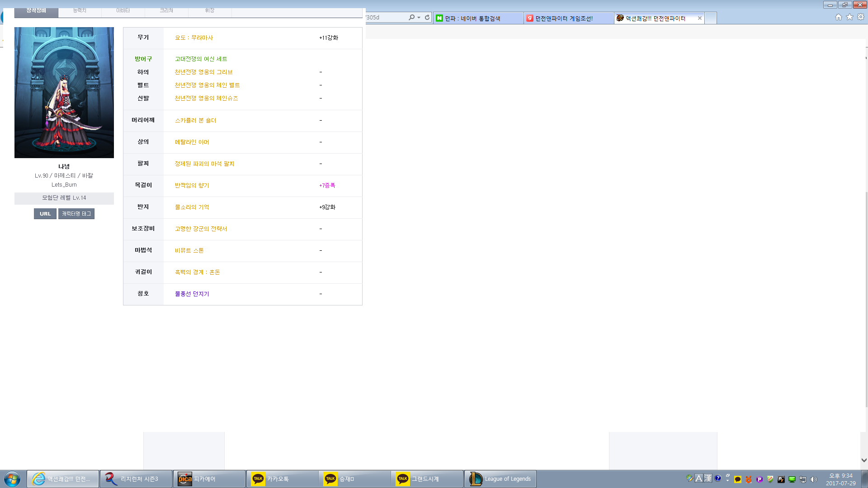Image resolution: width=868 pixels, height=488 pixels.
Task: Click the volume speaker tray icon
Action: (814, 479)
